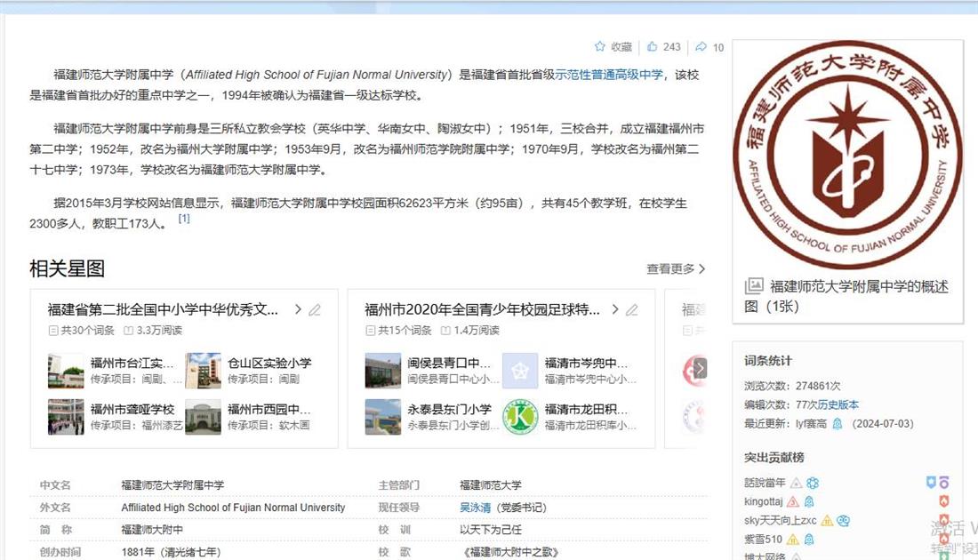Click the 收藏 star icon
978x560 pixels.
point(600,46)
